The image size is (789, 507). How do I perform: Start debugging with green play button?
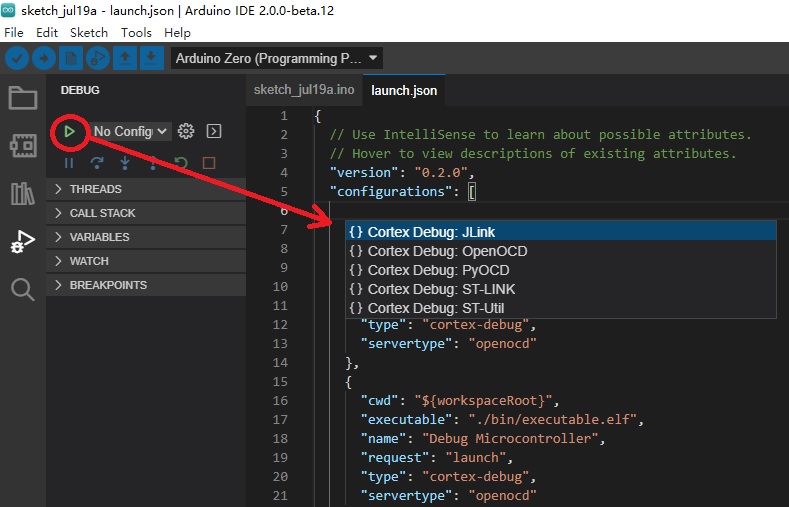69,132
